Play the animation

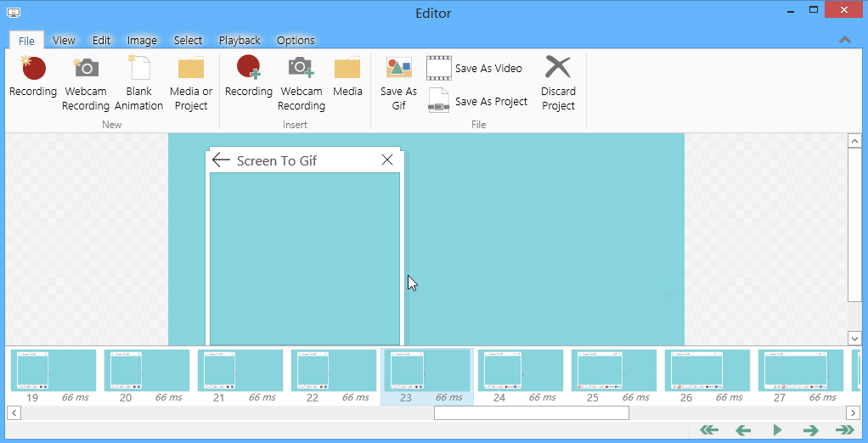click(x=777, y=429)
